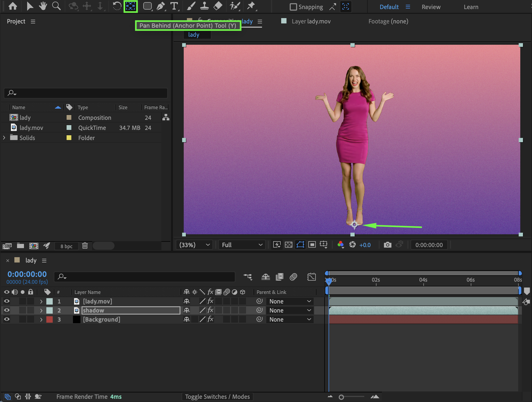532x402 pixels.
Task: Click the 8 bpc color depth button
Action: [x=66, y=246]
